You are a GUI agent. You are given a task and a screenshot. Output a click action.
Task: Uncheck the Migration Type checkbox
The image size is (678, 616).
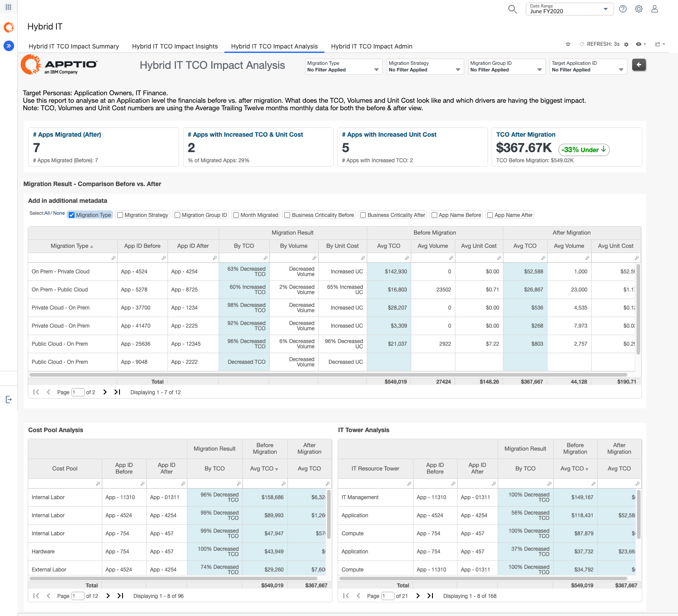point(72,215)
